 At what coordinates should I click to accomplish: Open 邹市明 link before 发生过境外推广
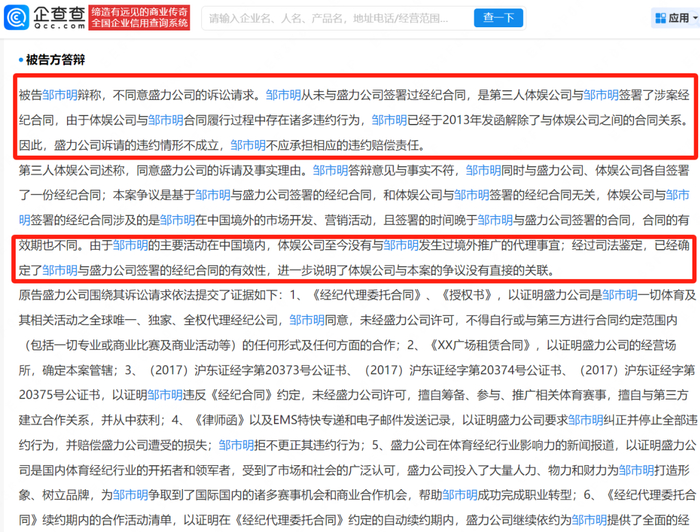(400, 245)
